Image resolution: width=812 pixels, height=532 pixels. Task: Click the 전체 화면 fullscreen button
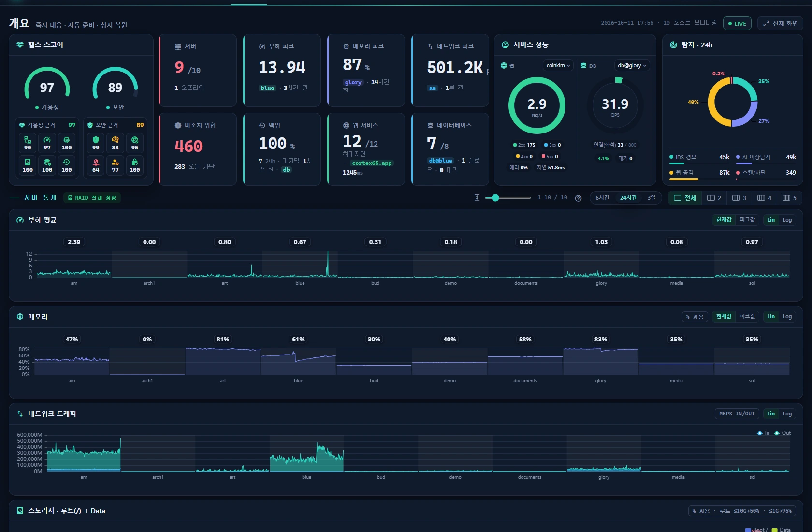tap(780, 23)
